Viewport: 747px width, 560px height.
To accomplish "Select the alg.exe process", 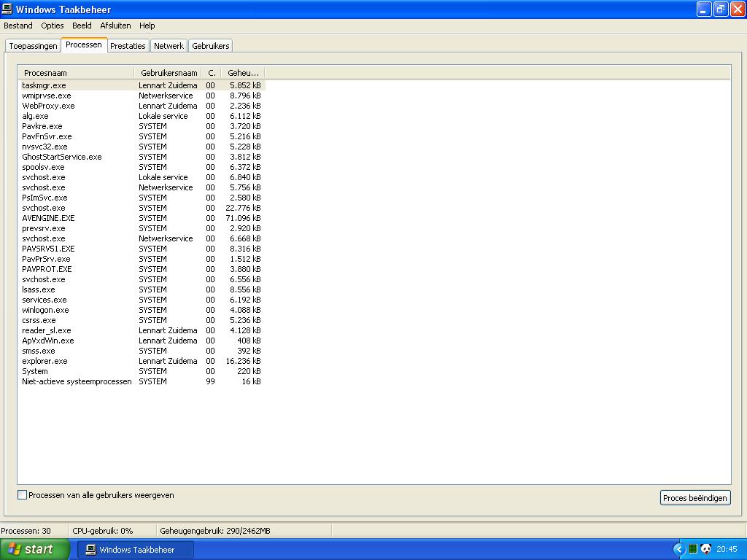I will pyautogui.click(x=142, y=116).
